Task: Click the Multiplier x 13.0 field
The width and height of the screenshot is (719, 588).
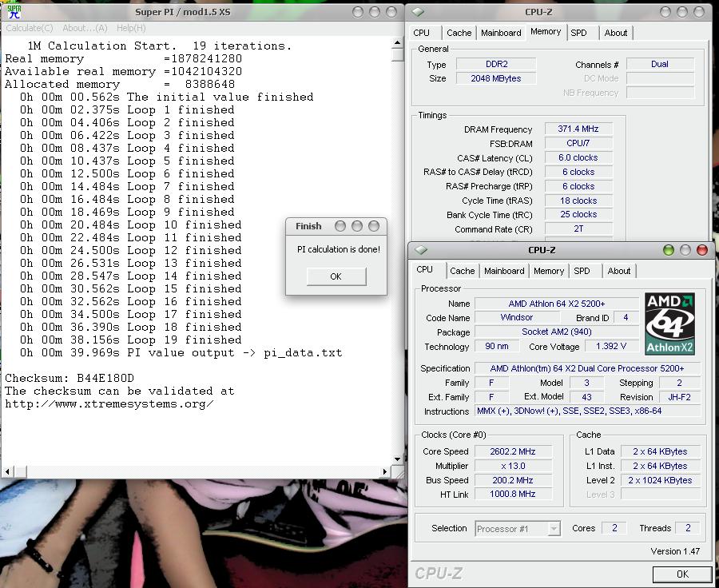Action: [513, 466]
